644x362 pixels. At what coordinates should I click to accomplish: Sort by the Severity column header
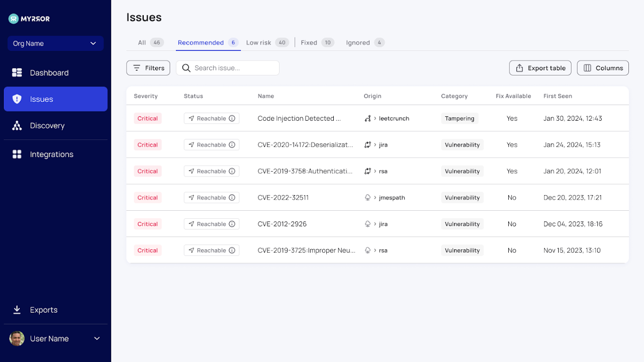point(146,96)
